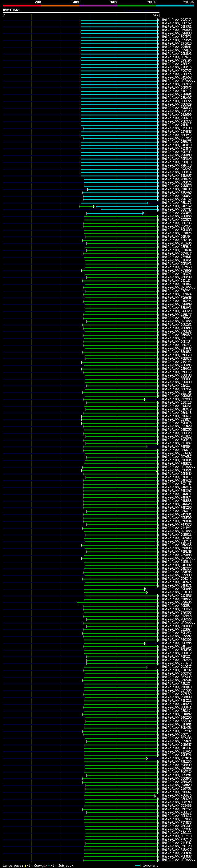Viewport: 197px width, 868px height.
Task: Select the UniRef100_Q6KCR0 label
Action: 176,179
